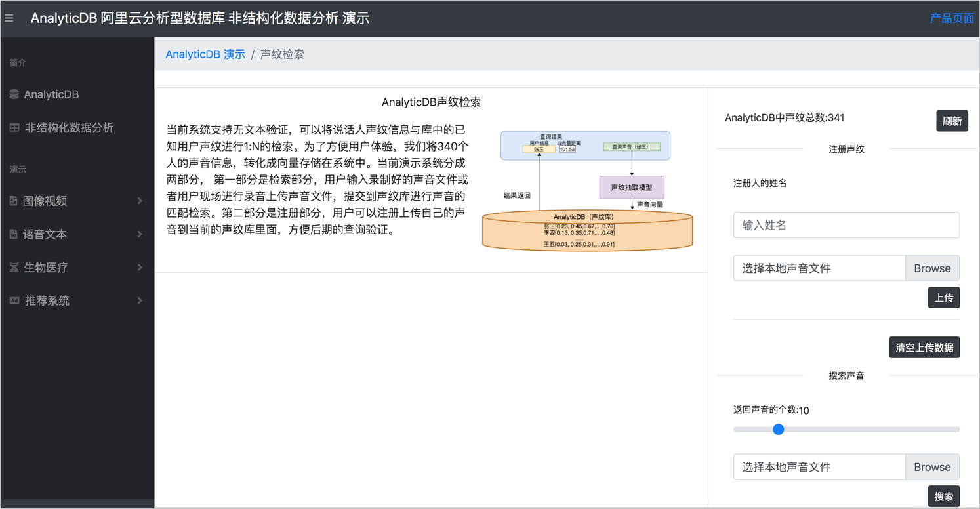980x509 pixels.
Task: Click the 搜索 search button
Action: coord(944,497)
